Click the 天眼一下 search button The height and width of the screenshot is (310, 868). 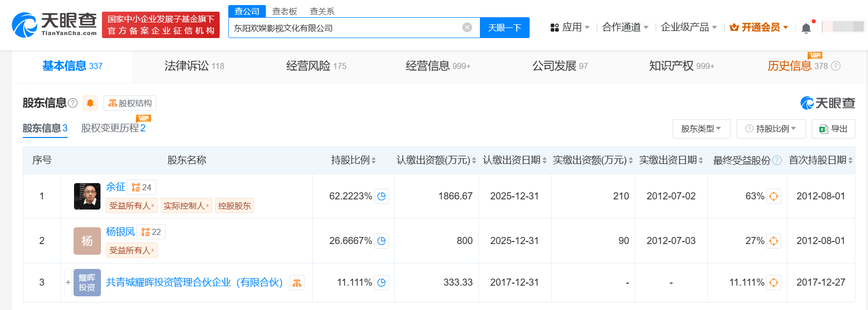coord(505,27)
